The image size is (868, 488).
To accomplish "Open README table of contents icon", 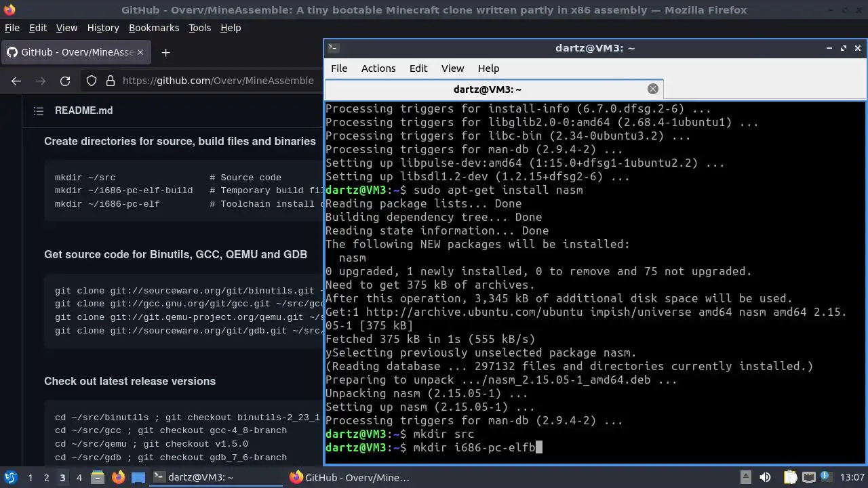I will tap(39, 110).
